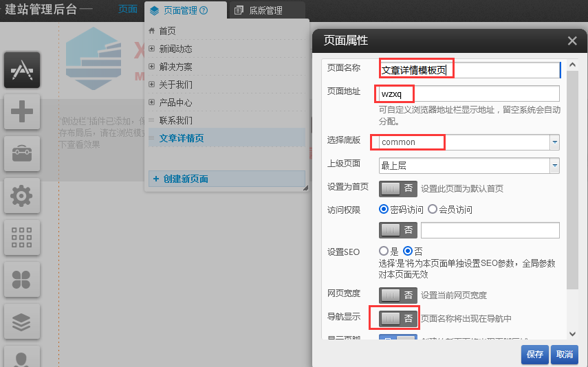Screen dimensions: 588x367
Task: Toggle the 导航显示 switch
Action: [398, 319]
